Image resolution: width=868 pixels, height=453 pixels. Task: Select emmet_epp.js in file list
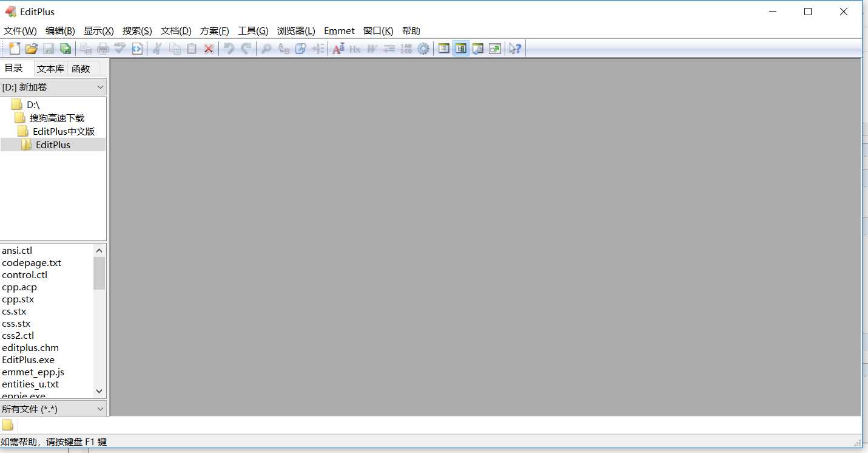(33, 372)
